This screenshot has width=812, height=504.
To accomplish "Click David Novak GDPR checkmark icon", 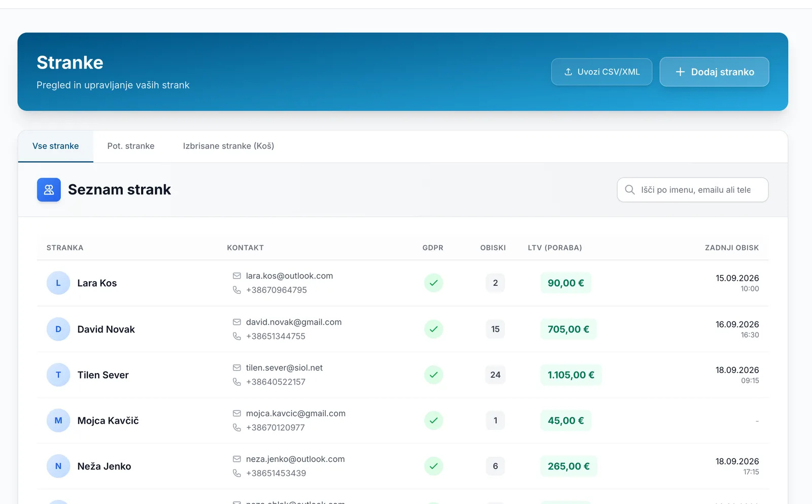I will 433,329.
